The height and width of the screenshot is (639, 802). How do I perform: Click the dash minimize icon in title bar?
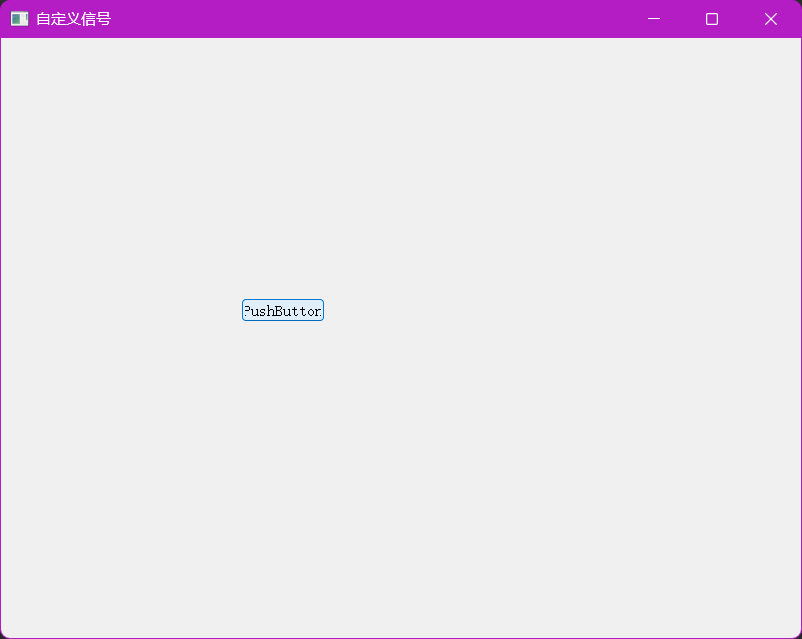654,19
